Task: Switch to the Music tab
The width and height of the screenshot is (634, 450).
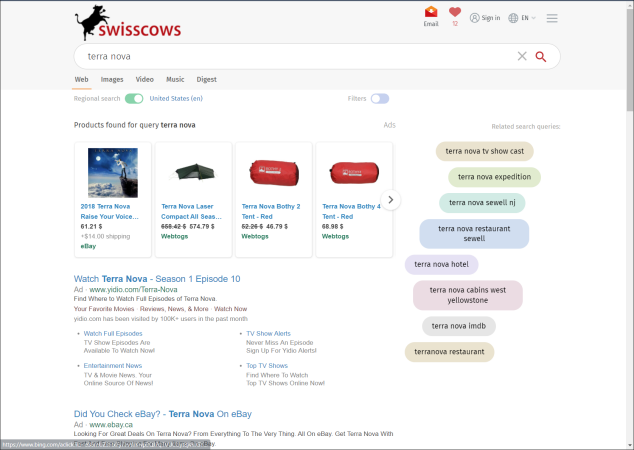Action: coord(175,79)
